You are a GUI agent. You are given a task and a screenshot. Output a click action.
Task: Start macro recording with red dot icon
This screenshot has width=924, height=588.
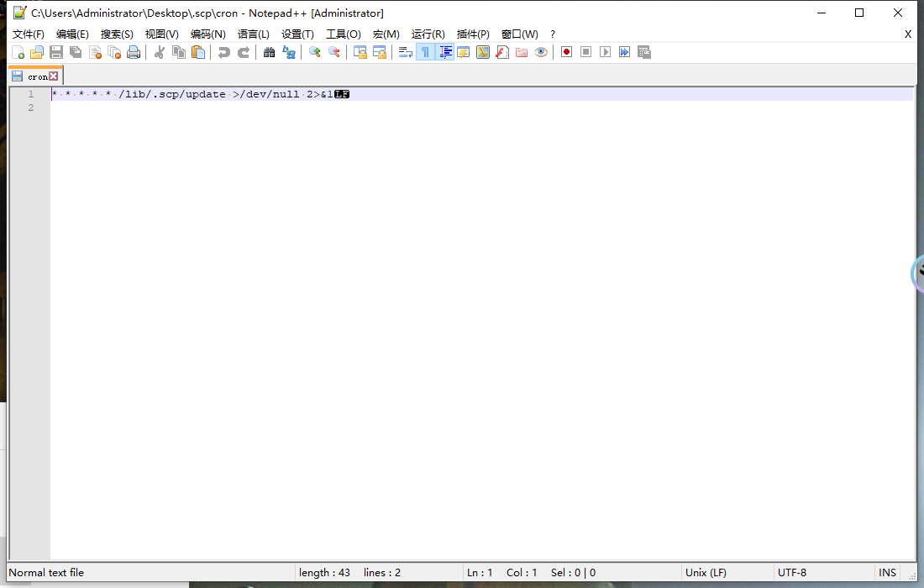[566, 52]
